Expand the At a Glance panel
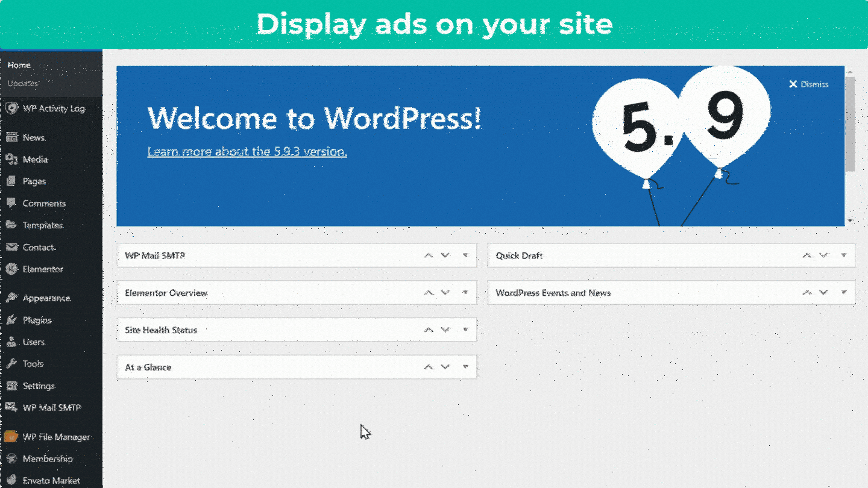 [465, 367]
